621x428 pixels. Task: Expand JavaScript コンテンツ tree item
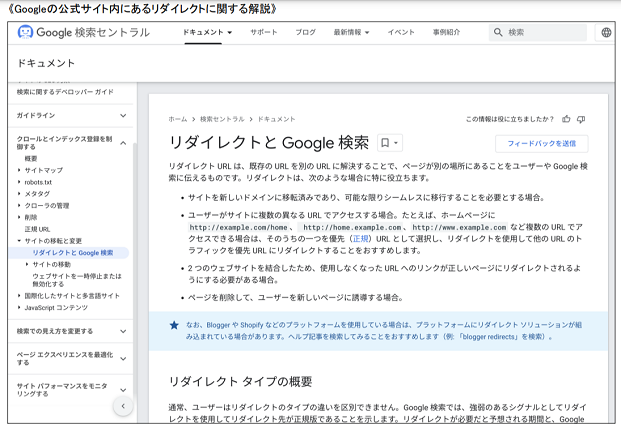coord(19,308)
